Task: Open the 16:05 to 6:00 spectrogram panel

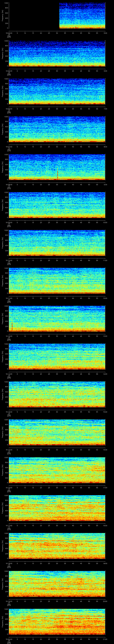Action: 57,54
